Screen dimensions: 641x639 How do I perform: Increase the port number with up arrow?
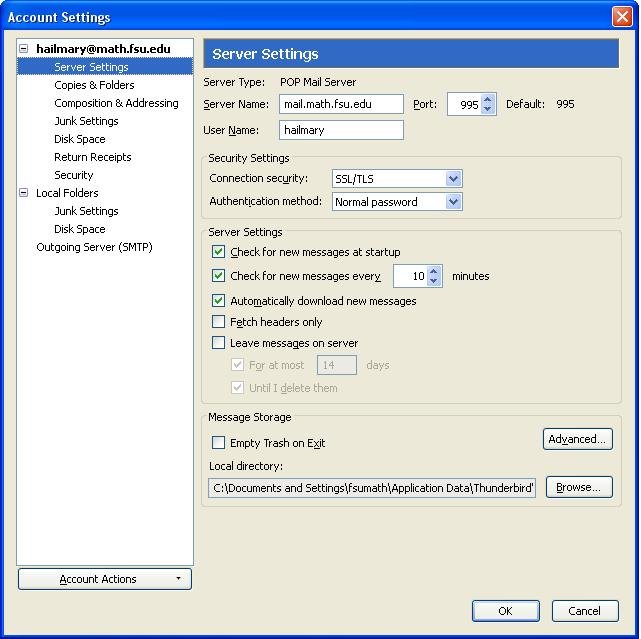click(488, 99)
